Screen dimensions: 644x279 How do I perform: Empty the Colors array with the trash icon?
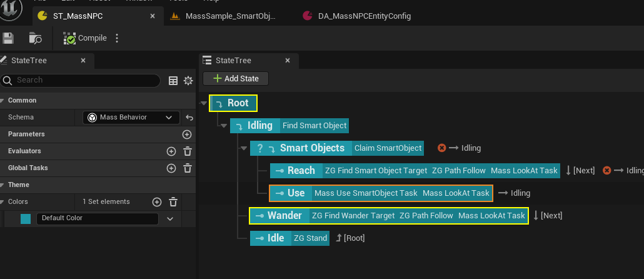(x=173, y=202)
